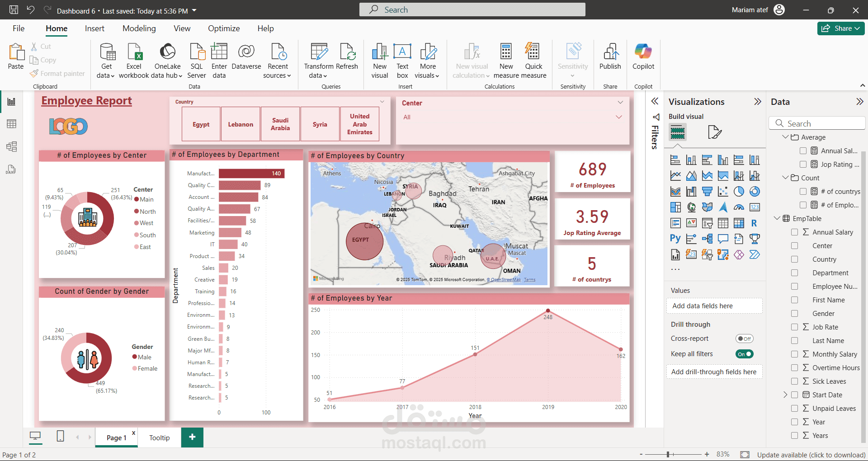
Task: Click the fit to page icon
Action: coord(745,454)
